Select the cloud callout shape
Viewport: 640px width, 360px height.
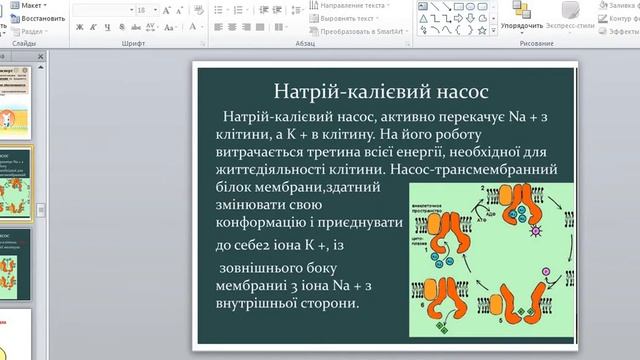(482, 18)
